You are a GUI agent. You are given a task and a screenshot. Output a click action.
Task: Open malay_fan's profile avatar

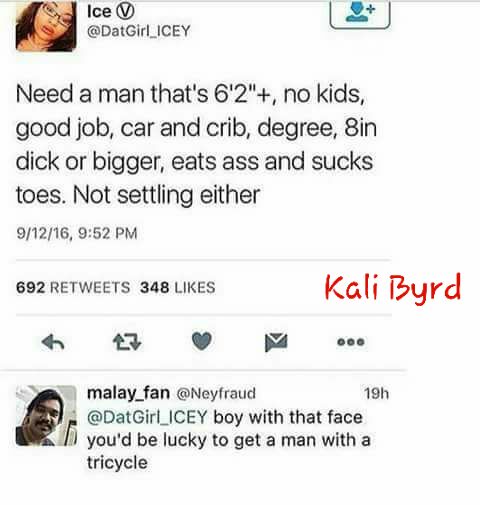point(46,415)
